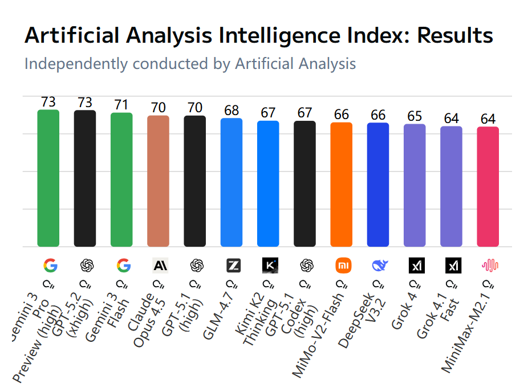Click the green Gemini 3 Flash bar scoring 71

pos(121,180)
